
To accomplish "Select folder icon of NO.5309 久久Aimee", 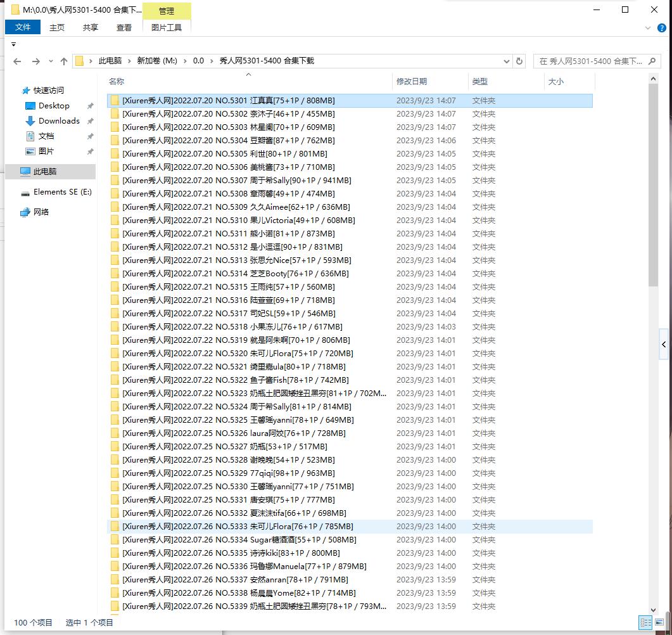I will click(115, 207).
